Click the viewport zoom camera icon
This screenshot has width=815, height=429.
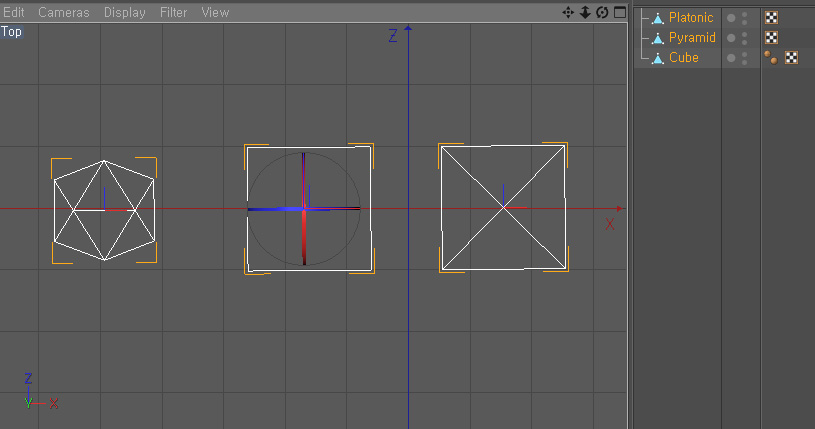(585, 12)
